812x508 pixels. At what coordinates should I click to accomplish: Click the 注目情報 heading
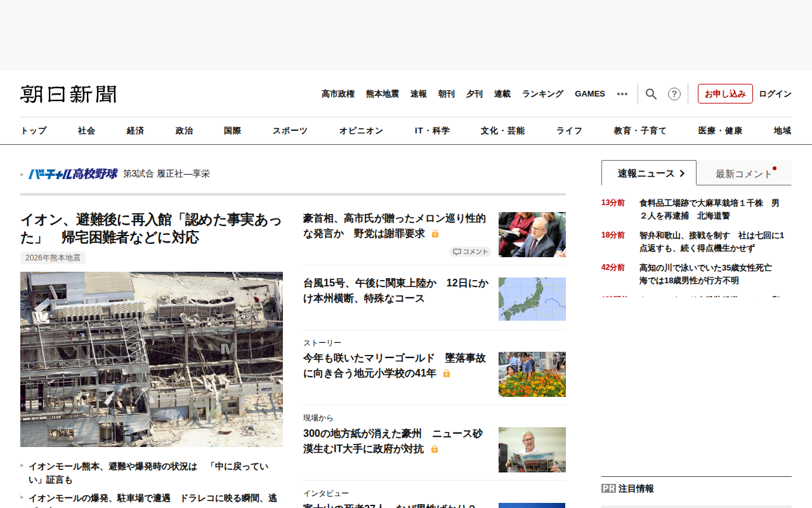636,489
